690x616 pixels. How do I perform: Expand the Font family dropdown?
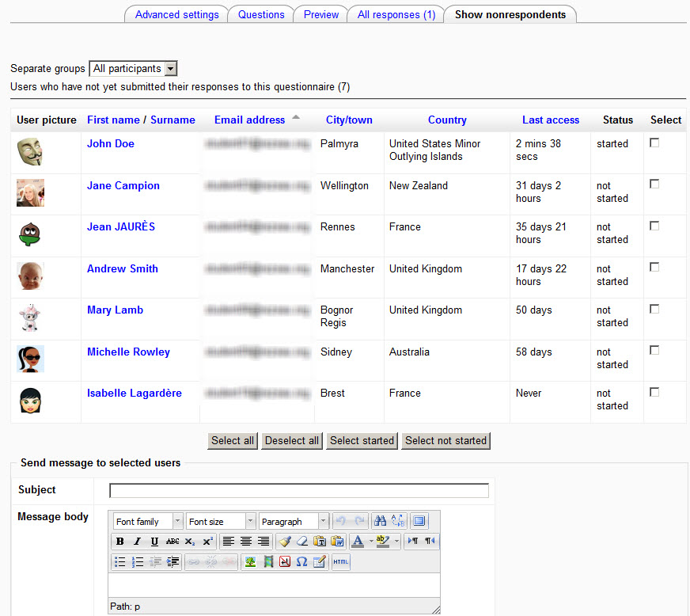coord(148,521)
